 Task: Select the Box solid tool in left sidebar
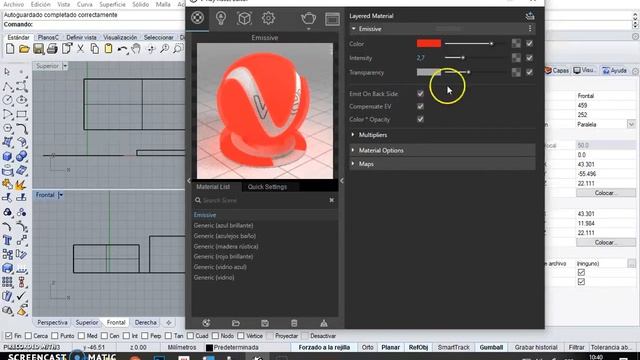(x=7, y=156)
